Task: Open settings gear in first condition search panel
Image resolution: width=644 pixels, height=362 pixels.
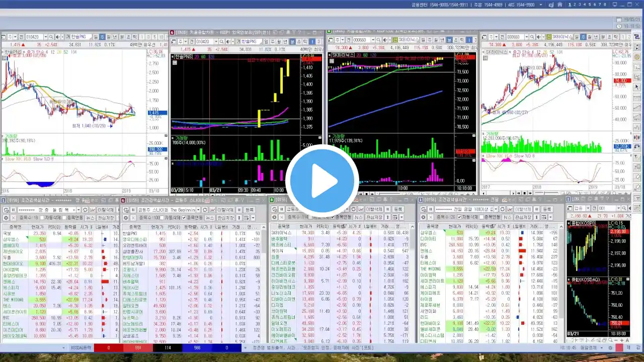Action: pyautogui.click(x=6, y=217)
